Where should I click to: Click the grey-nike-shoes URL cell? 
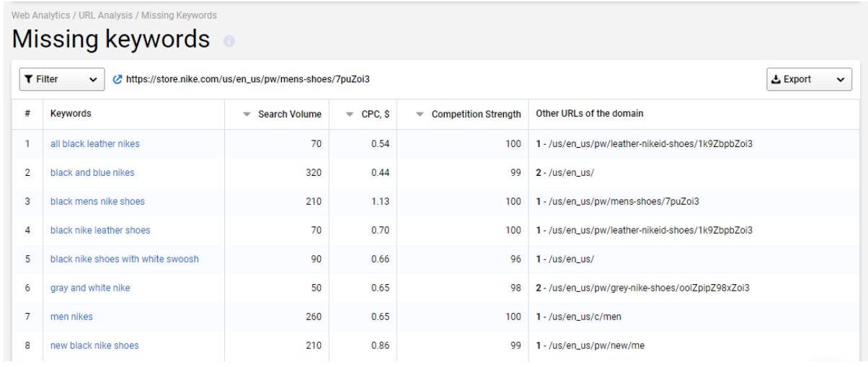click(642, 288)
